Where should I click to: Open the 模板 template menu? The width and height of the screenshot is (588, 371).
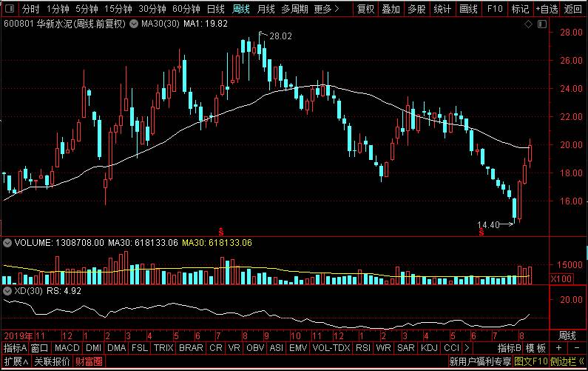(535, 348)
